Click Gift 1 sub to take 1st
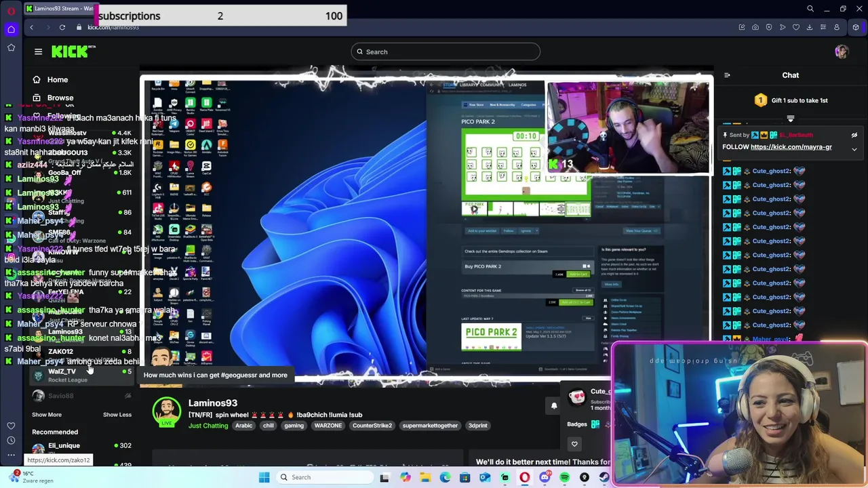The width and height of the screenshot is (868, 488). pyautogui.click(x=790, y=100)
